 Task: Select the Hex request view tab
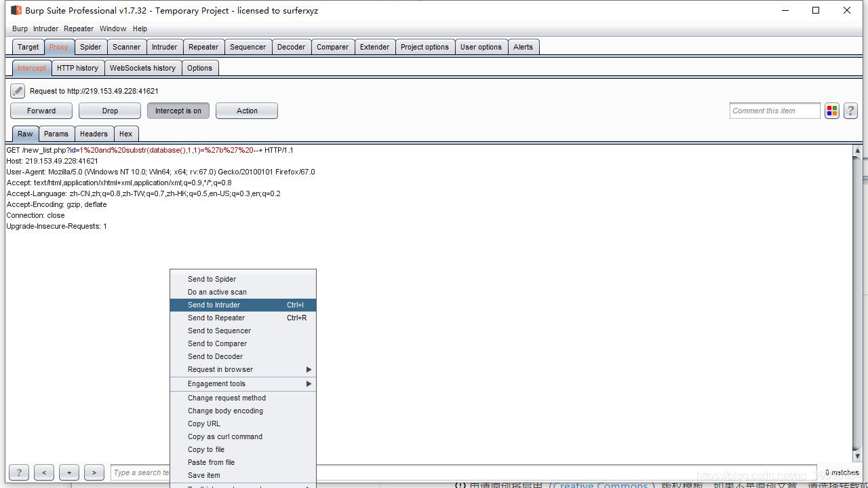(x=126, y=134)
